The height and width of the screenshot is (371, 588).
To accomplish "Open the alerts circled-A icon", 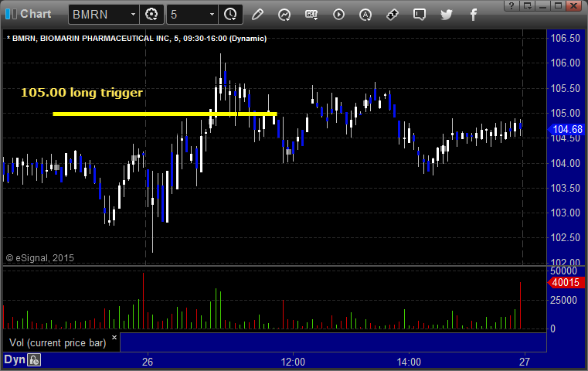I will (x=365, y=15).
